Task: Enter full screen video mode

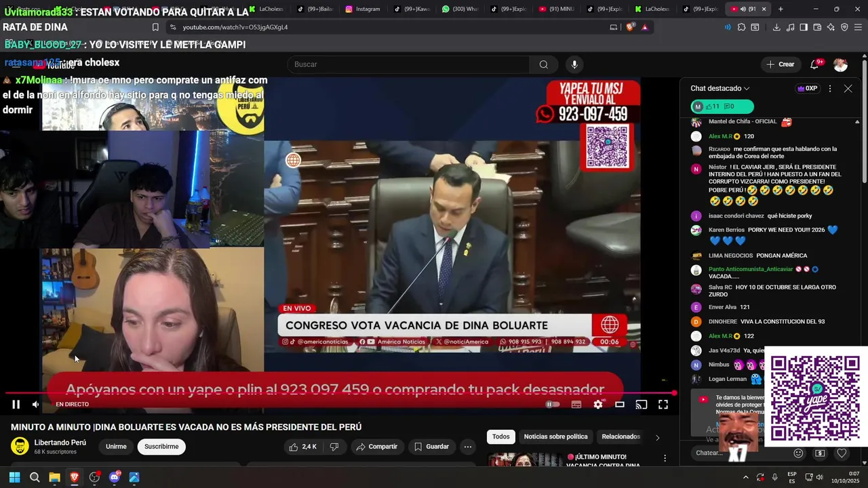Action: pyautogui.click(x=663, y=405)
